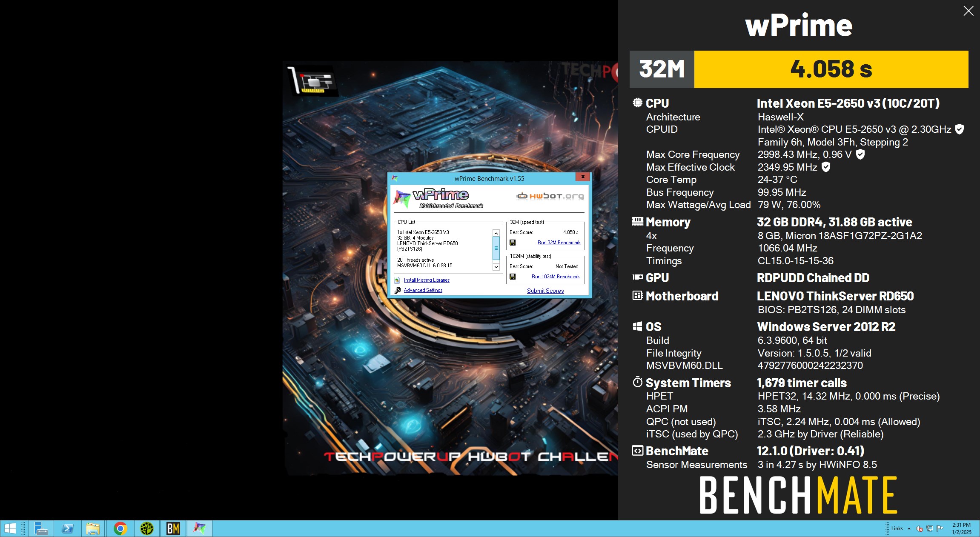This screenshot has width=980, height=537.
Task: Open the Action Center flag icon
Action: [x=940, y=528]
